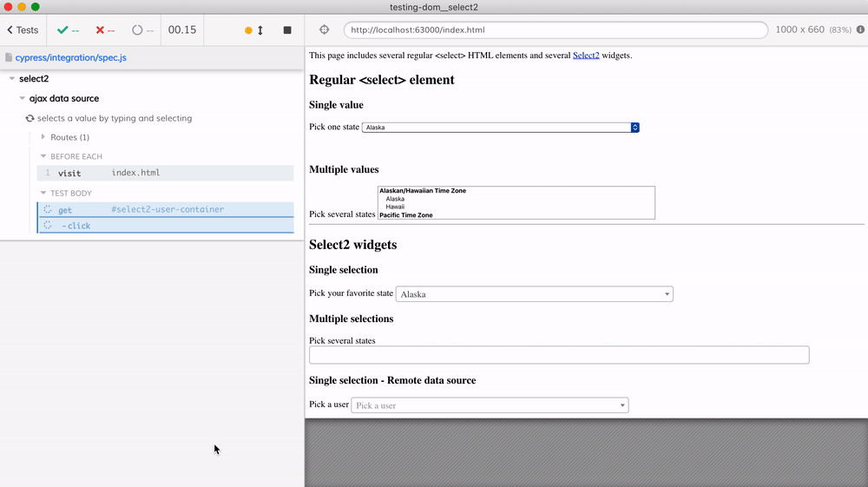The width and height of the screenshot is (868, 487).
Task: Click the green passed-tests checkmark counter
Action: tap(68, 30)
